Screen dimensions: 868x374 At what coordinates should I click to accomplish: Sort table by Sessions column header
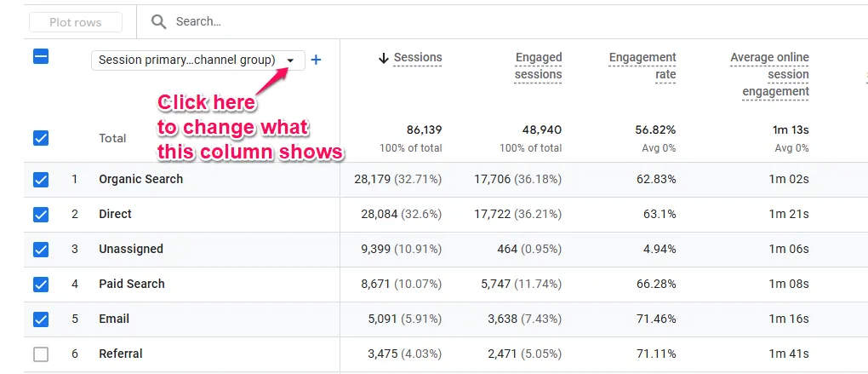418,58
